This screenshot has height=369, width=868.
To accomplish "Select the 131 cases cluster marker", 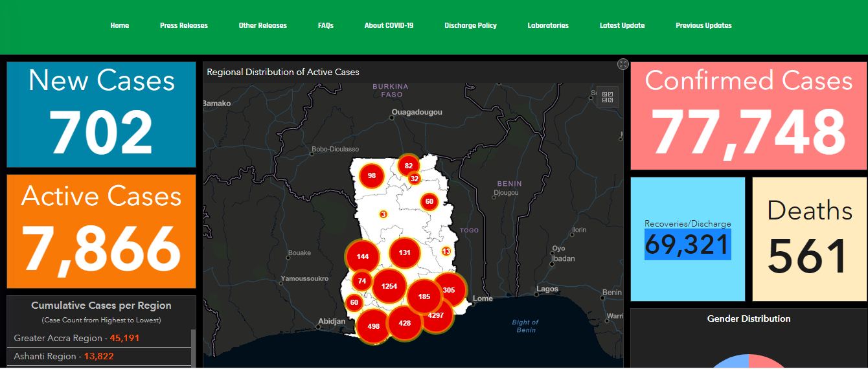I will click(x=405, y=252).
